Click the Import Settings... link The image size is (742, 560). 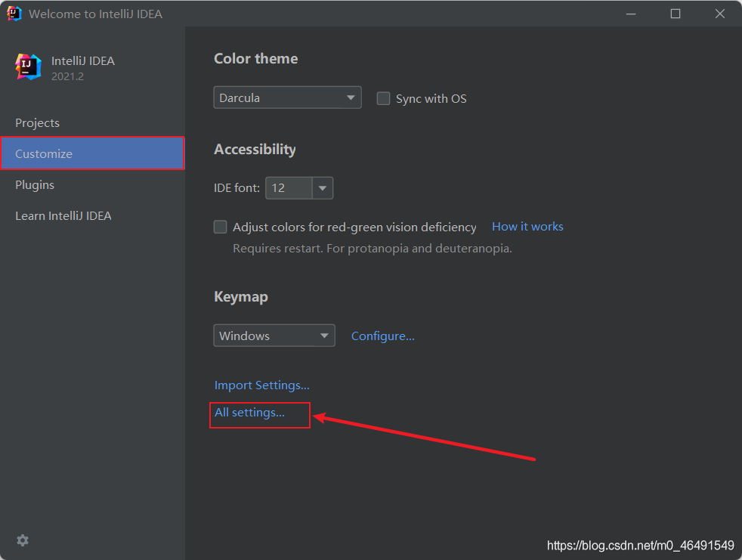coord(261,385)
